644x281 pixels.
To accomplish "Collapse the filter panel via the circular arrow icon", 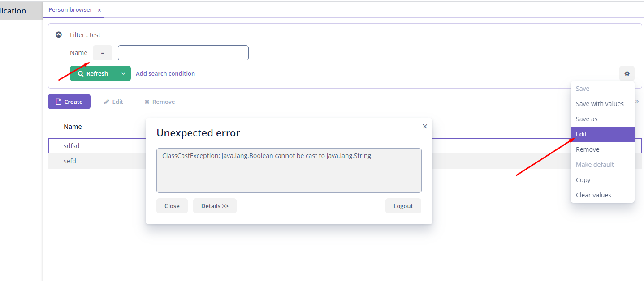I will pos(58,34).
